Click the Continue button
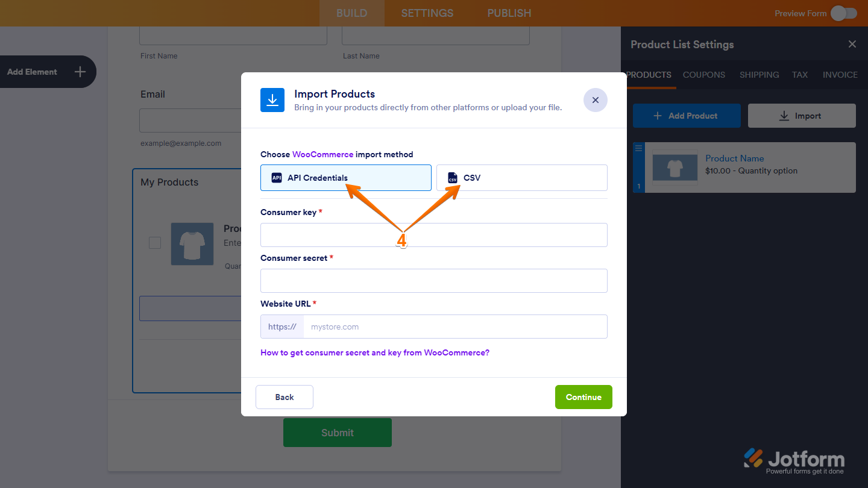Screen dimensions: 868x488 (583, 397)
